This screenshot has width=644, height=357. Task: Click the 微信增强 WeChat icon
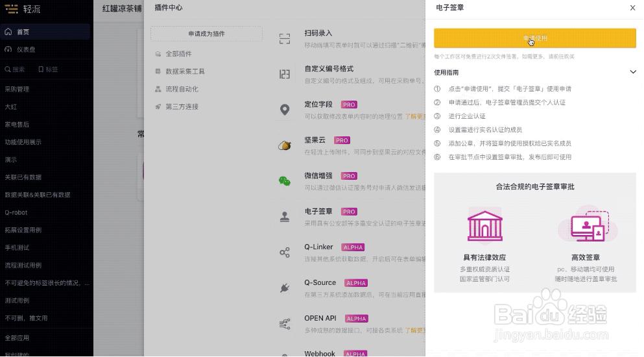285,181
